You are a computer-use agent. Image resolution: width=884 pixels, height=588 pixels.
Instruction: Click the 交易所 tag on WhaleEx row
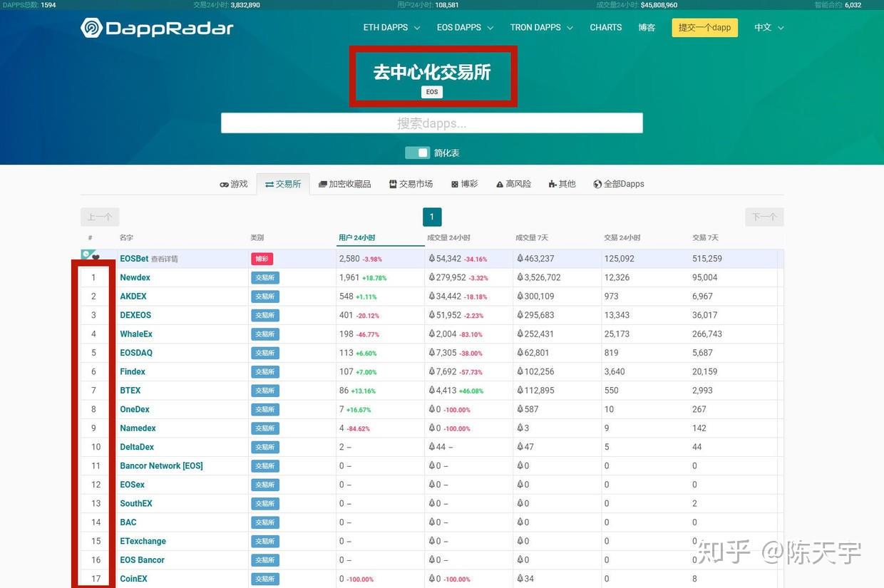click(x=265, y=334)
